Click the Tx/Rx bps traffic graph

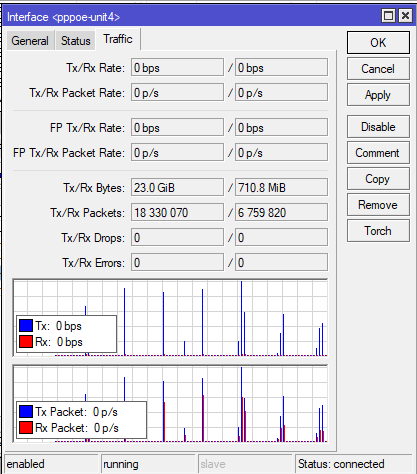170,318
